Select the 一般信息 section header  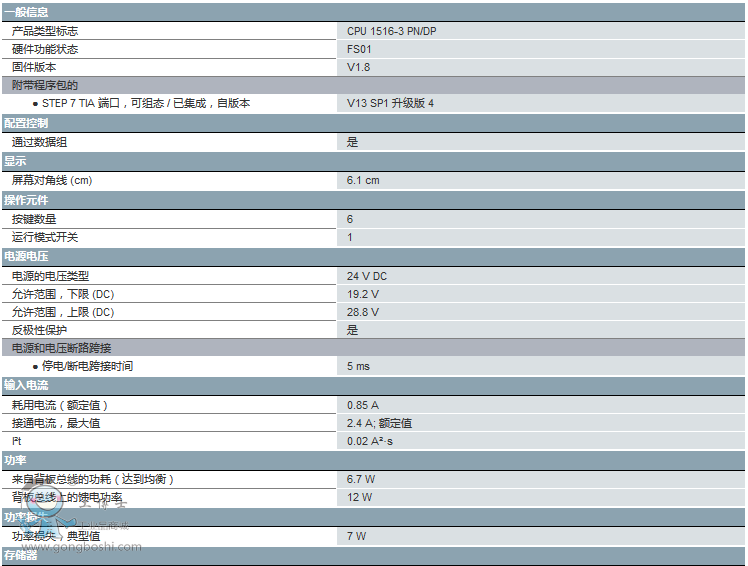tap(26, 12)
